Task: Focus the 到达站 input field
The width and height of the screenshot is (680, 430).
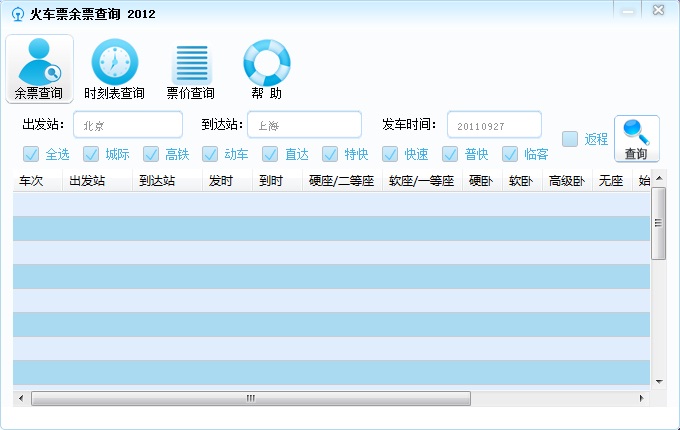Action: click(x=304, y=125)
